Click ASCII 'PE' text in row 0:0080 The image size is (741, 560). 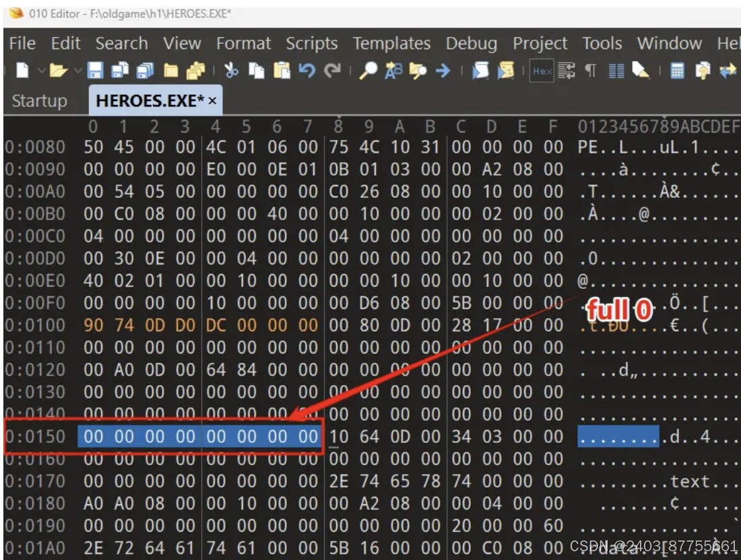[587, 147]
